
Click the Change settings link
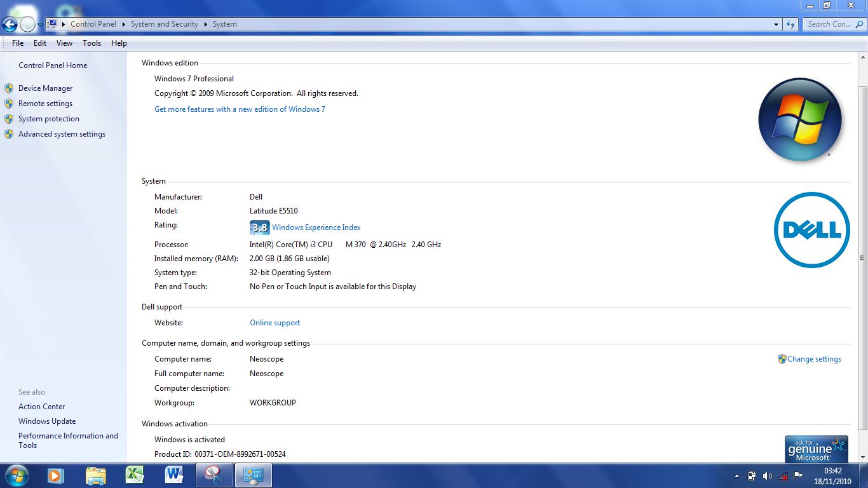pyautogui.click(x=815, y=359)
